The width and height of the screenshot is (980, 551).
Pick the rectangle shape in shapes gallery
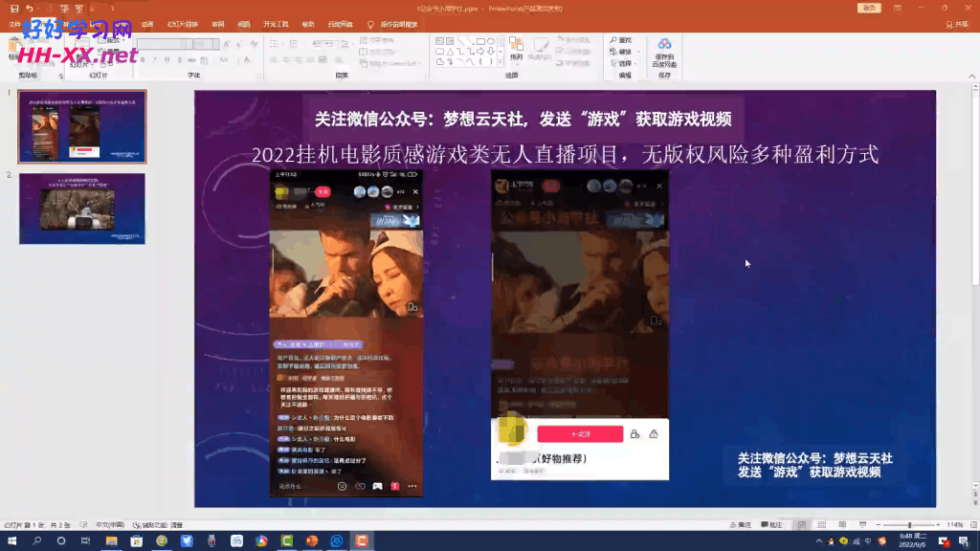coord(480,41)
